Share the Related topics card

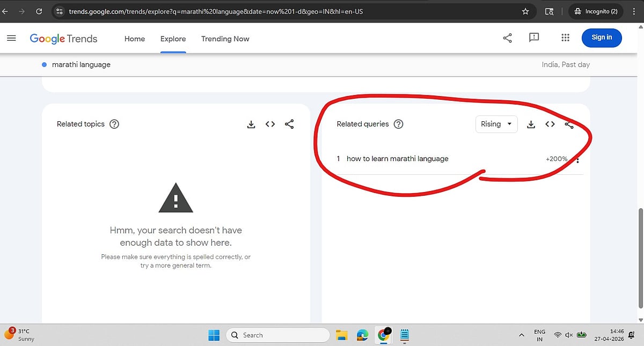tap(289, 124)
